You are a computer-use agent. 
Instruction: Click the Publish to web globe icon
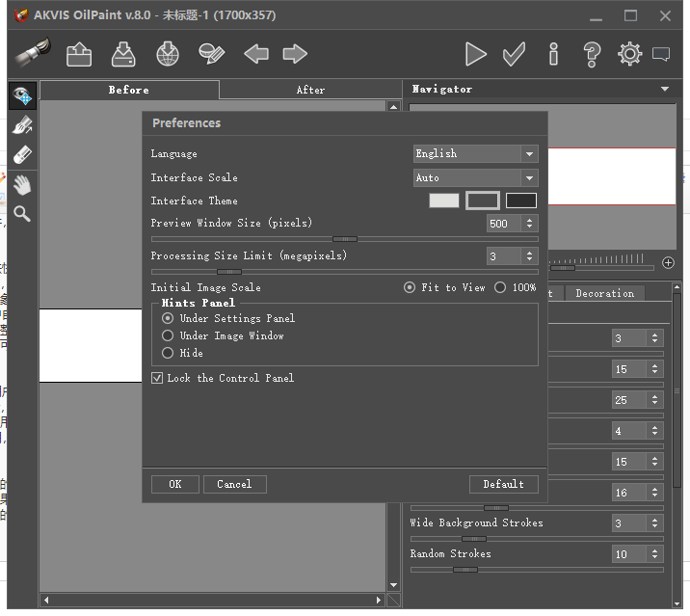(x=168, y=54)
